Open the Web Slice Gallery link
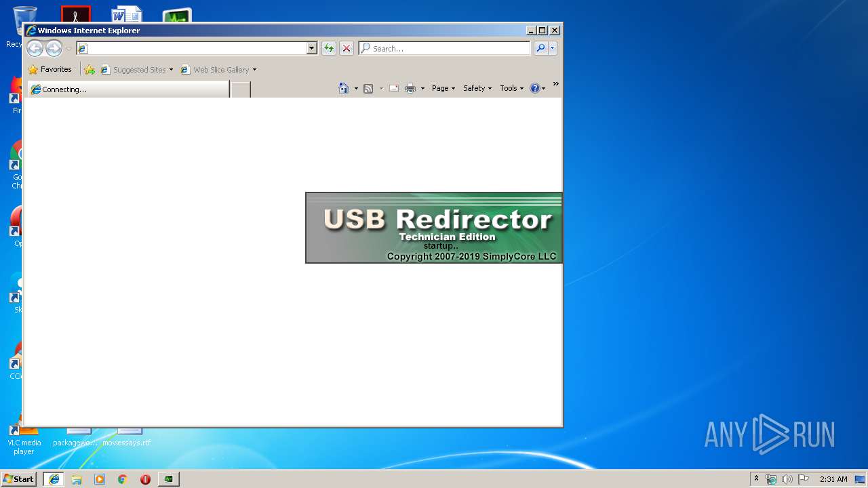868x488 pixels. [215, 69]
